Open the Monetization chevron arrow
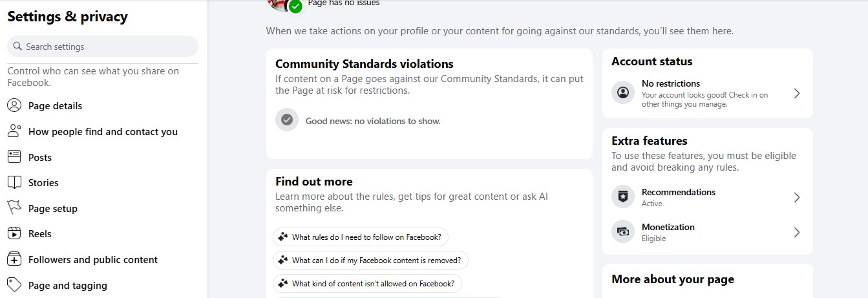 click(x=797, y=232)
